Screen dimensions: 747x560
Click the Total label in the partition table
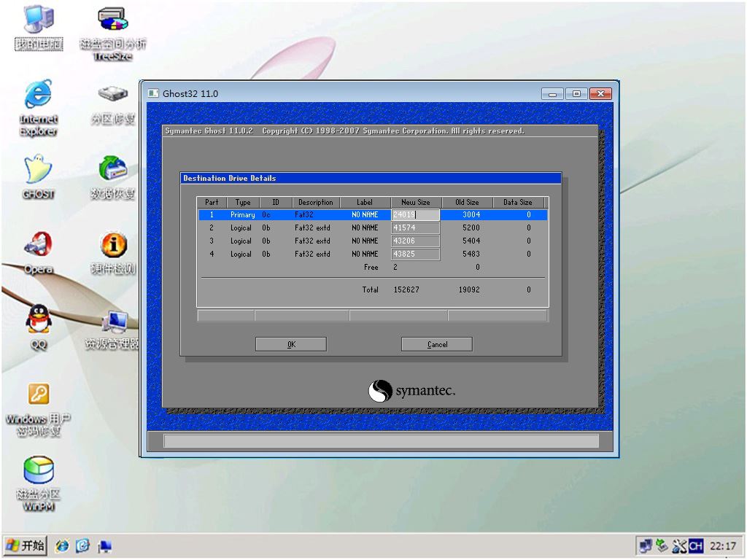click(x=370, y=289)
